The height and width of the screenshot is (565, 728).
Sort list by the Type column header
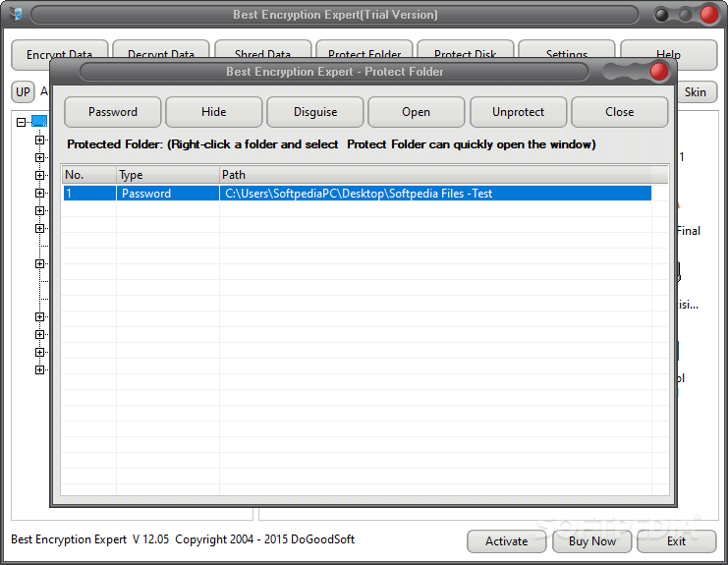[168, 175]
